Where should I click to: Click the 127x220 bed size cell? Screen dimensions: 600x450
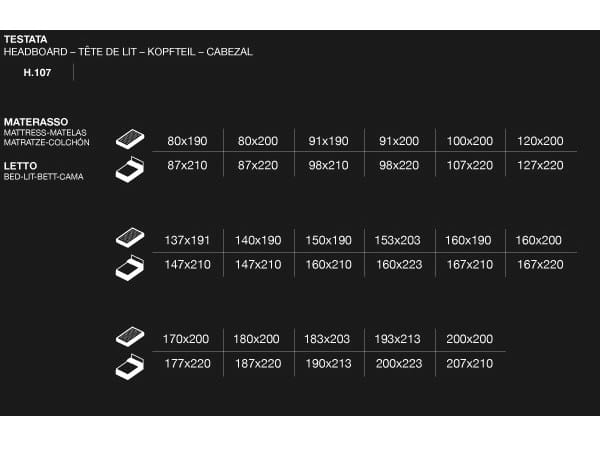pyautogui.click(x=540, y=165)
